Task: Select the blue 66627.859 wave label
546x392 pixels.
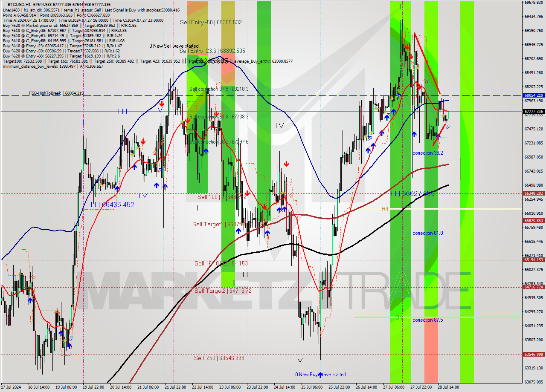Action: pyautogui.click(x=412, y=193)
